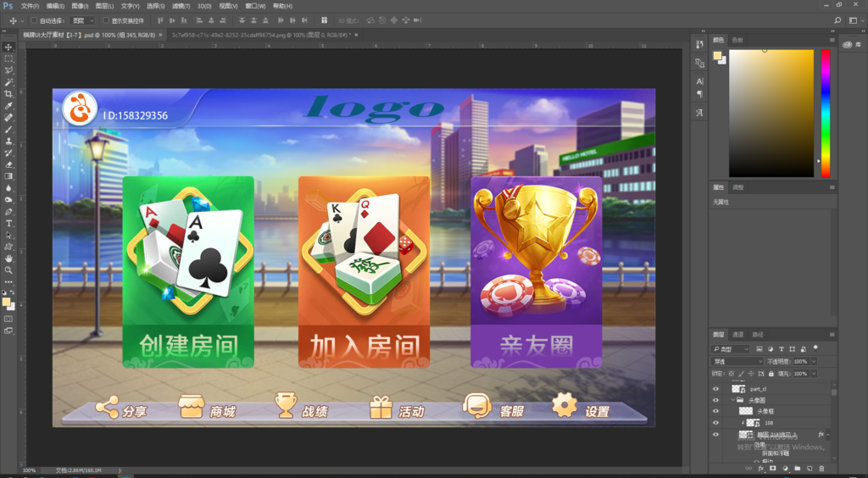Click the foreground color swatch in toolbar
The image size is (868, 478).
pos(7,301)
